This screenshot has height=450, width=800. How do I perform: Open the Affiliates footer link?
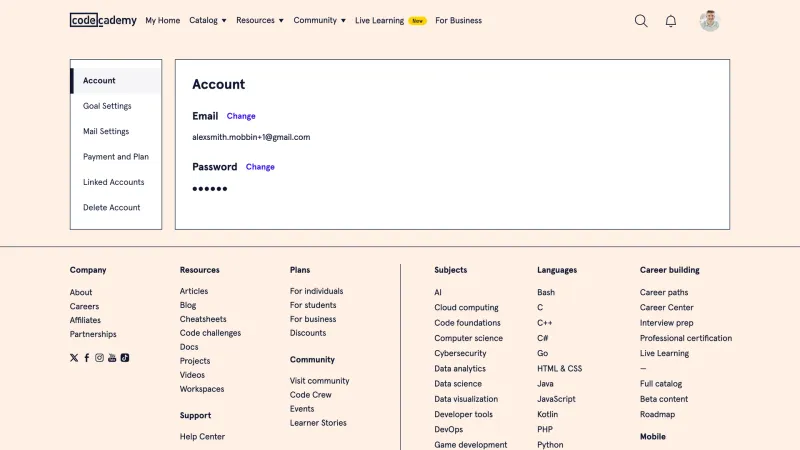(85, 320)
